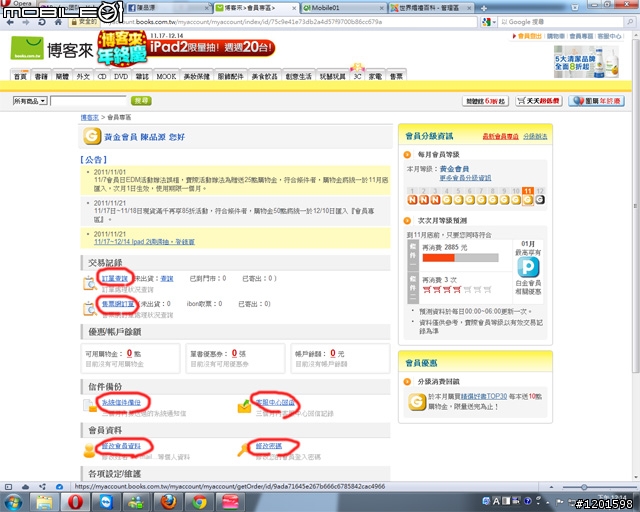Reload the page with the refresh icon
Viewport: 640px width, 512px height.
[42, 22]
